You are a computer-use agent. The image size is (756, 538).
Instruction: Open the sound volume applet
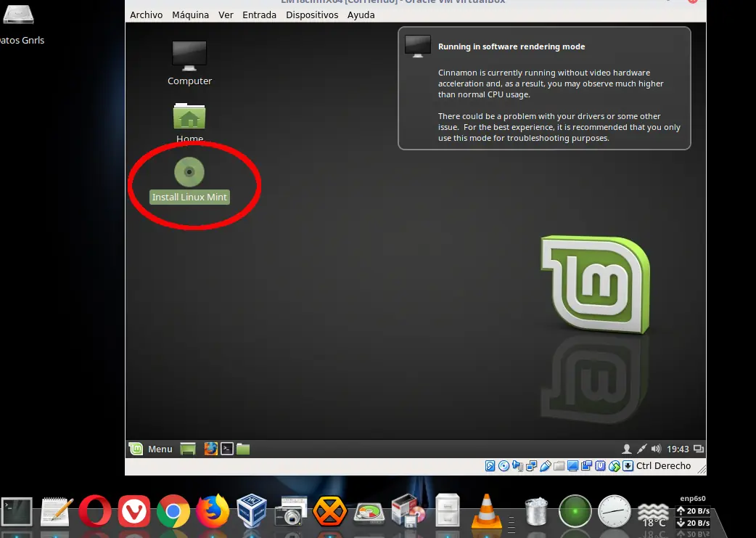[x=656, y=449]
